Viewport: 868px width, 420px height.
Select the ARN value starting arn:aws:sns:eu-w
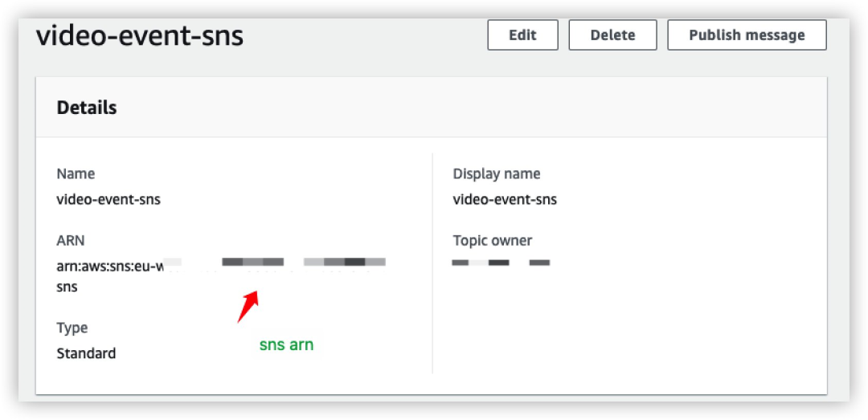[x=222, y=275]
